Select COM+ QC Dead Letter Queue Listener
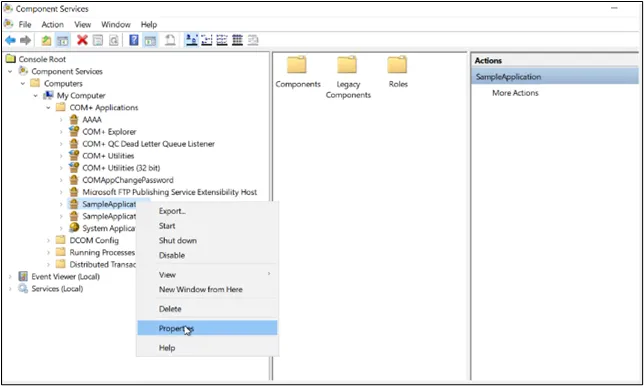The width and height of the screenshot is (644, 386). pyautogui.click(x=148, y=144)
